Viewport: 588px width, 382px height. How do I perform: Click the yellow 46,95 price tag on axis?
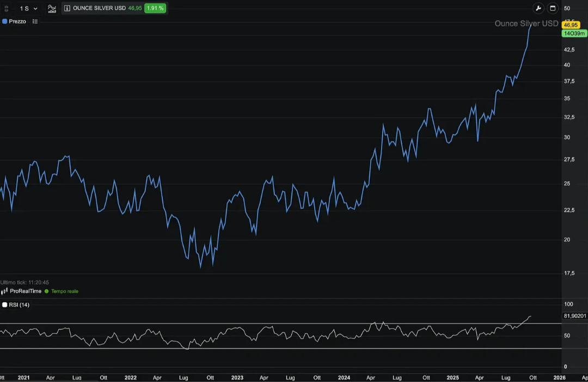click(x=571, y=25)
